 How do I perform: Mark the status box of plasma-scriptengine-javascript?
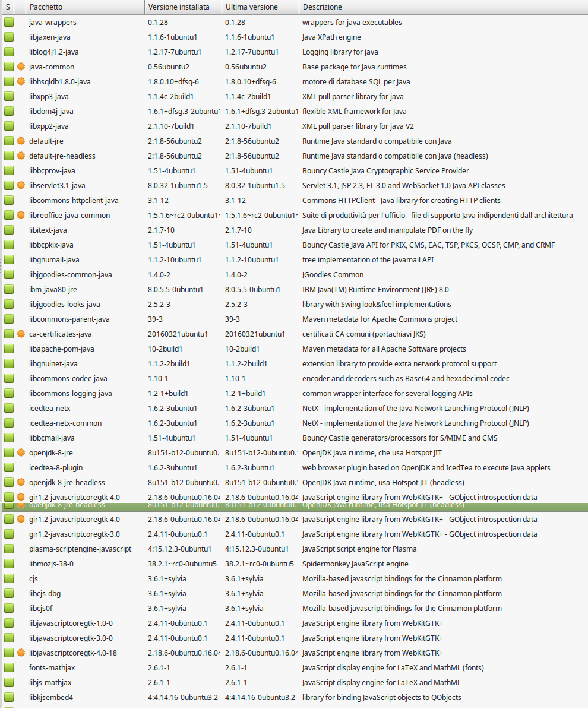[9, 549]
